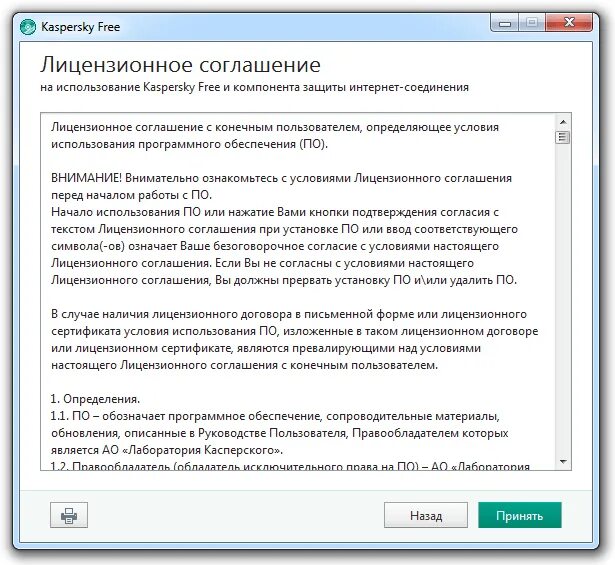This screenshot has width=615, height=565.
Task: Click line starting 'Начало использования ПО'
Action: point(275,212)
